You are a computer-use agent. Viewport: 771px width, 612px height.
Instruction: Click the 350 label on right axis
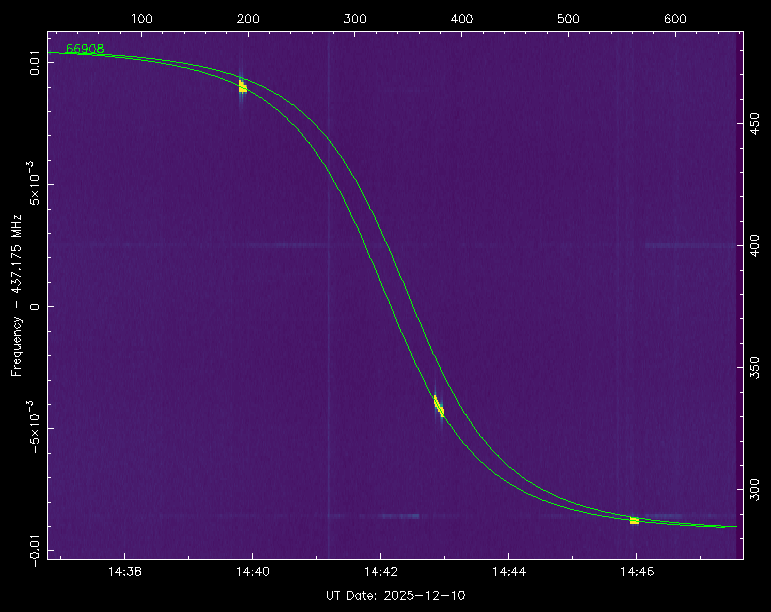click(x=755, y=365)
